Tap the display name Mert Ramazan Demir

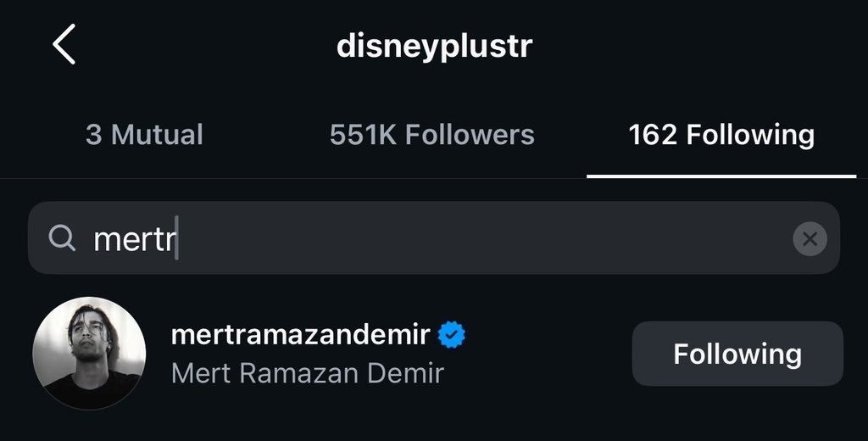click(308, 373)
